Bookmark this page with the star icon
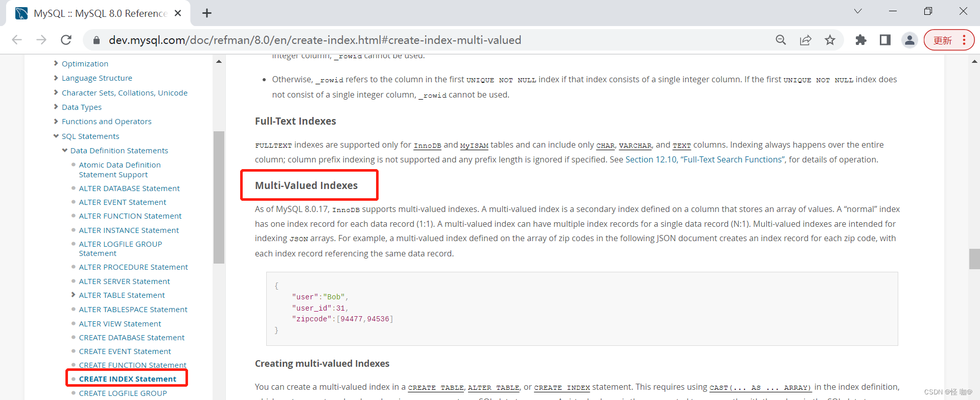Viewport: 980px width, 400px height. pyautogui.click(x=830, y=40)
